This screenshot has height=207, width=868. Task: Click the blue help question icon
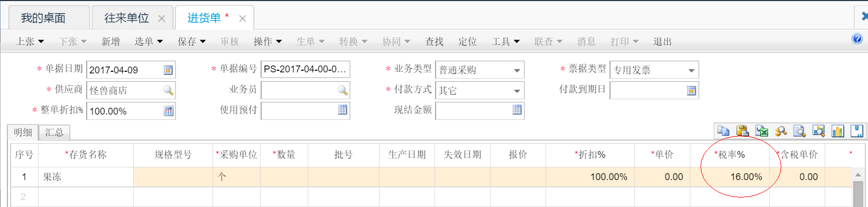click(857, 39)
